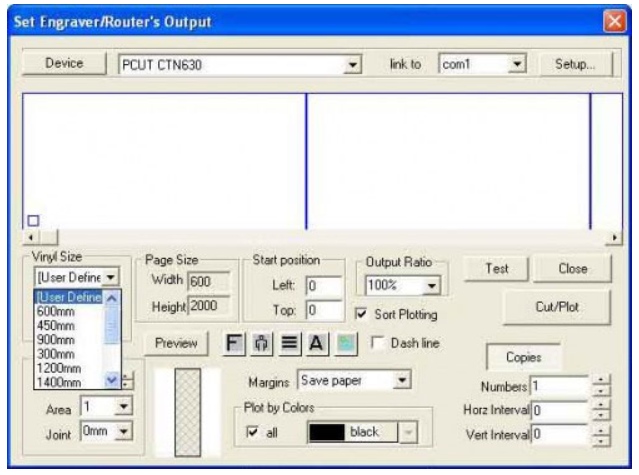Click the Setup... button
The image size is (639, 475).
click(x=574, y=63)
